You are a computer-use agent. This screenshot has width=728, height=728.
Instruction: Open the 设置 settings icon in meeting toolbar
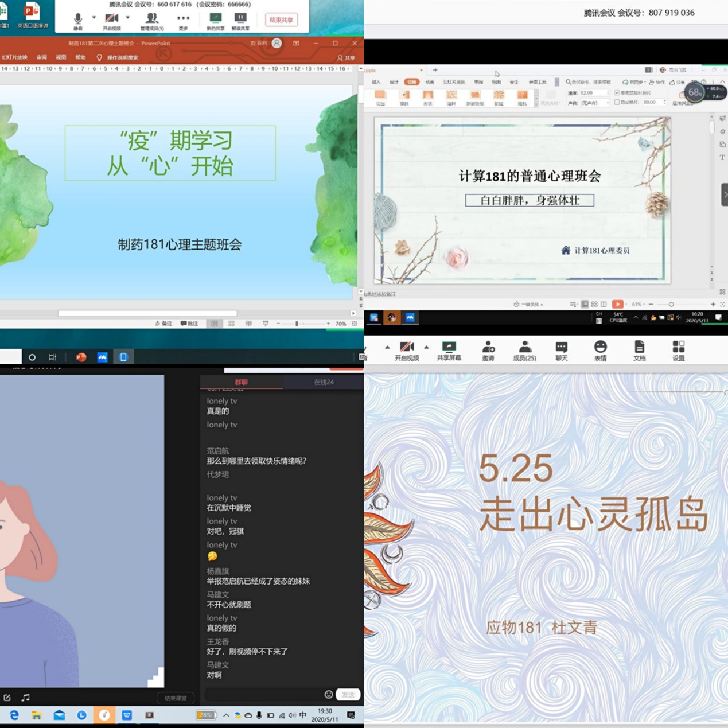click(x=678, y=349)
